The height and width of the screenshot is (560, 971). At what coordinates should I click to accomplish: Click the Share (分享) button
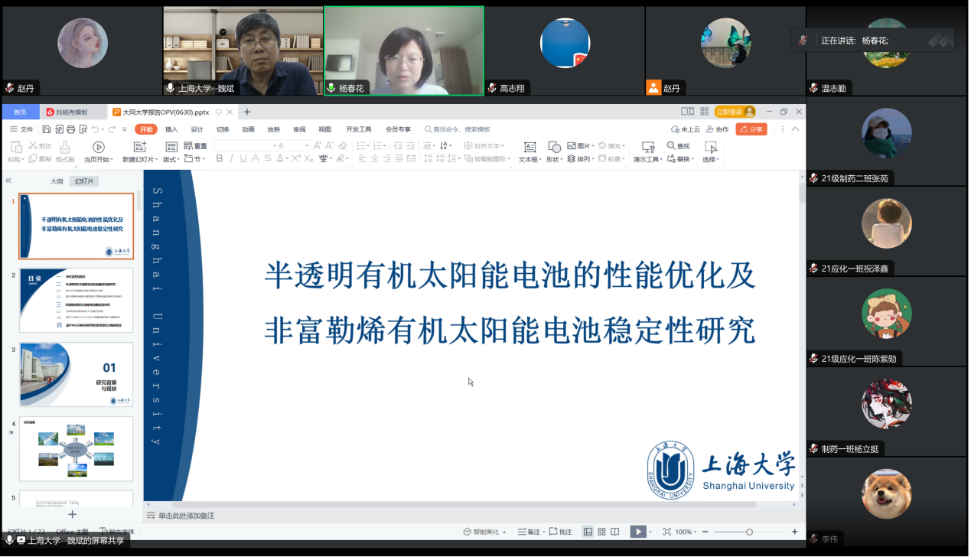click(751, 129)
